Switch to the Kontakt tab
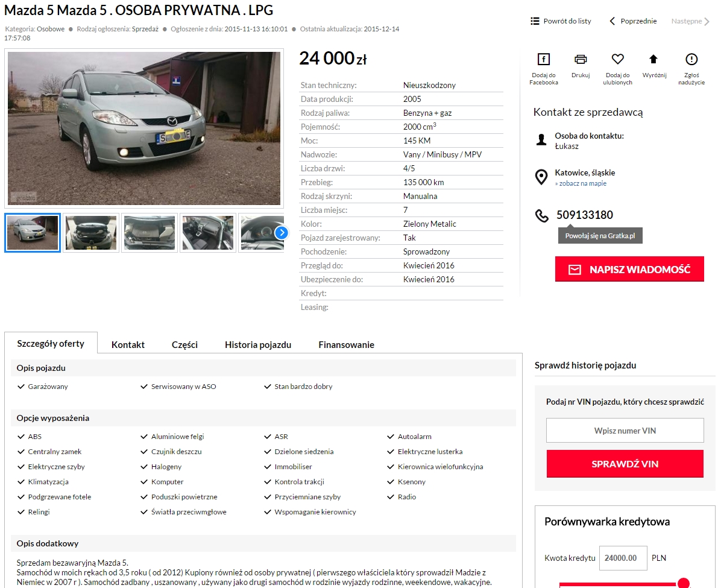 pyautogui.click(x=128, y=345)
